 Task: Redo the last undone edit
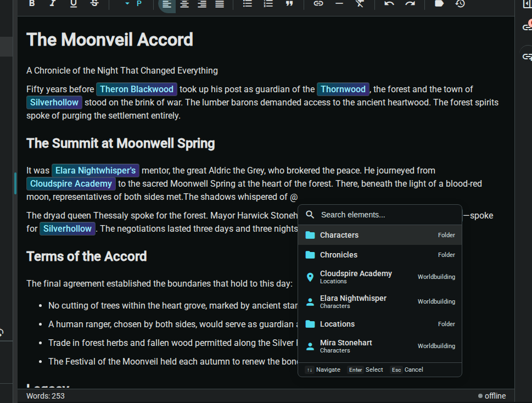[410, 4]
